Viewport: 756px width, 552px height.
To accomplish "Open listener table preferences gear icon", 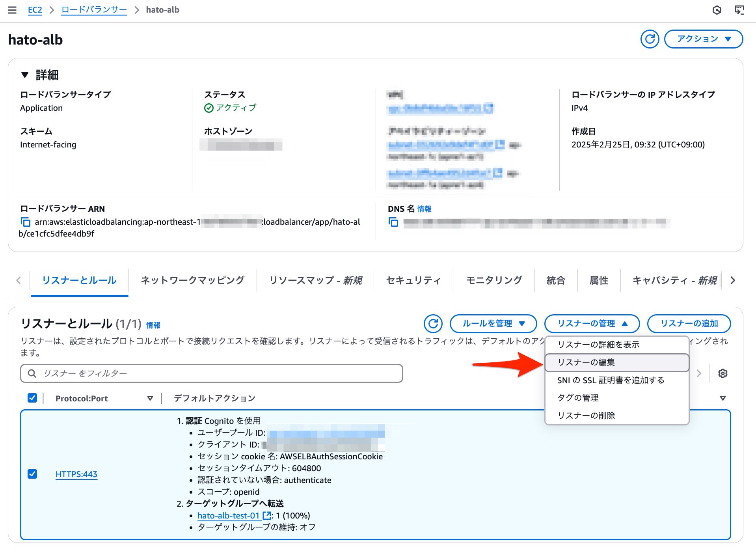I will pos(722,373).
